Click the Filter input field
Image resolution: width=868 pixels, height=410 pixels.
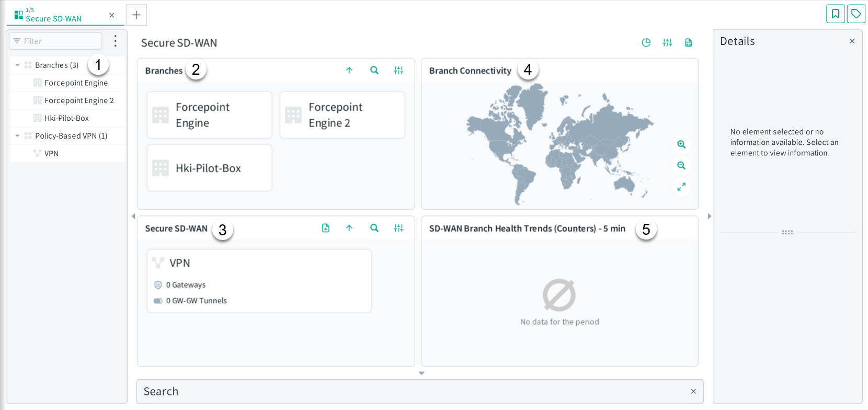[x=55, y=41]
